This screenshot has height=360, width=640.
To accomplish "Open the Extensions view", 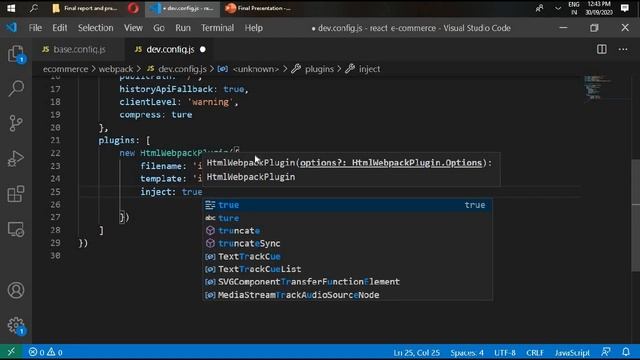I will tap(16, 194).
